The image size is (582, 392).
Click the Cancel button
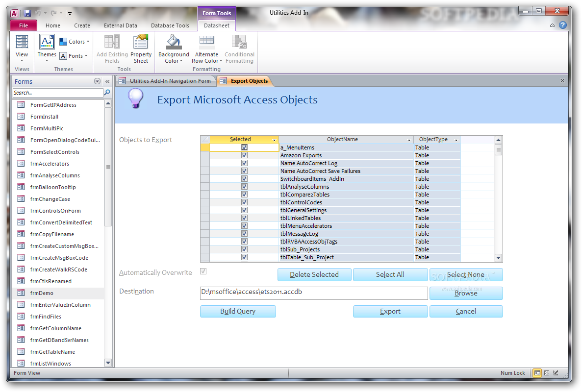point(466,311)
